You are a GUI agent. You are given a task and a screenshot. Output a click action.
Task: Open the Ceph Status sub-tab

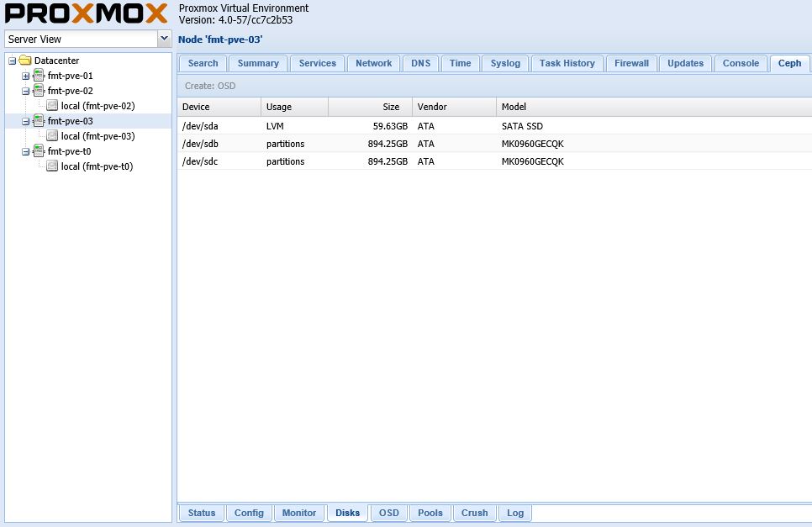click(202, 513)
